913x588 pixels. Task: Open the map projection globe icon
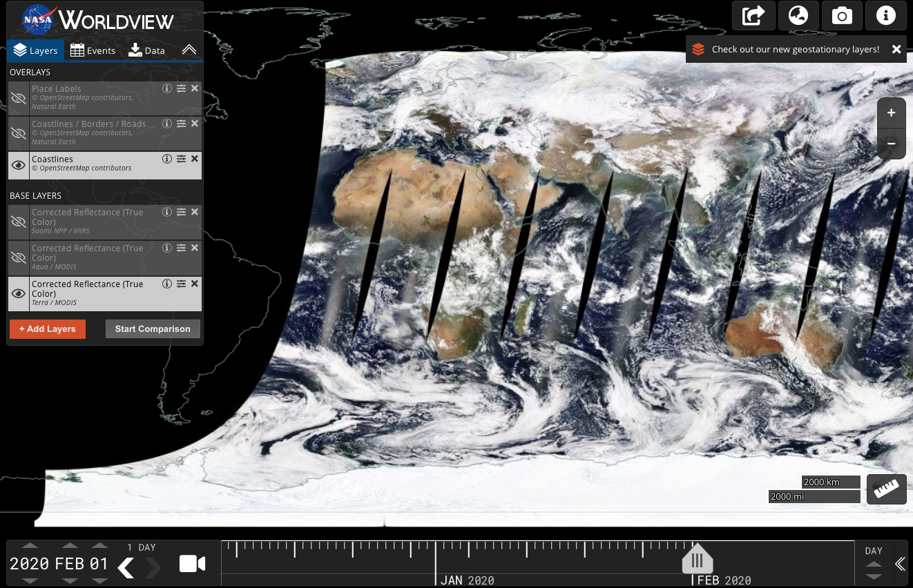click(798, 15)
